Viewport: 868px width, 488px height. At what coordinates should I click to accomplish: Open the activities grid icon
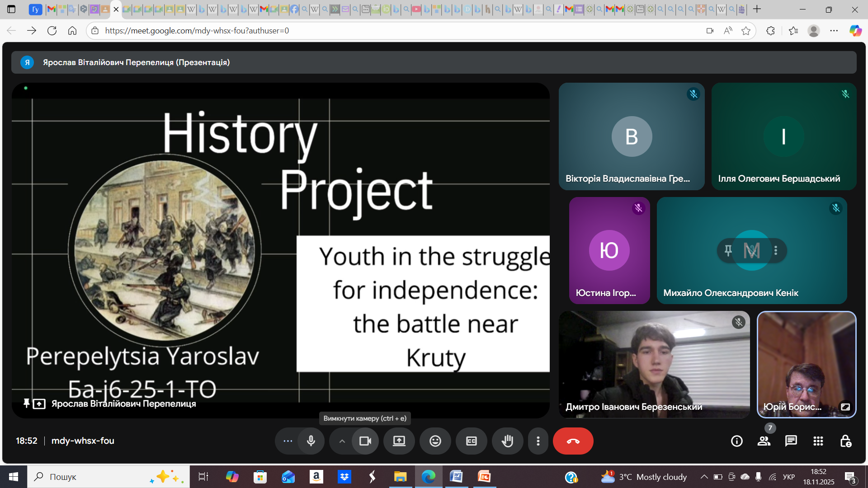point(818,441)
